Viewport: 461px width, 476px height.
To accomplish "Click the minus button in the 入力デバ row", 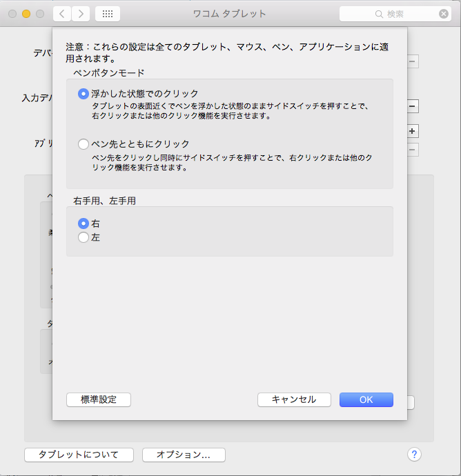I will tap(412, 107).
